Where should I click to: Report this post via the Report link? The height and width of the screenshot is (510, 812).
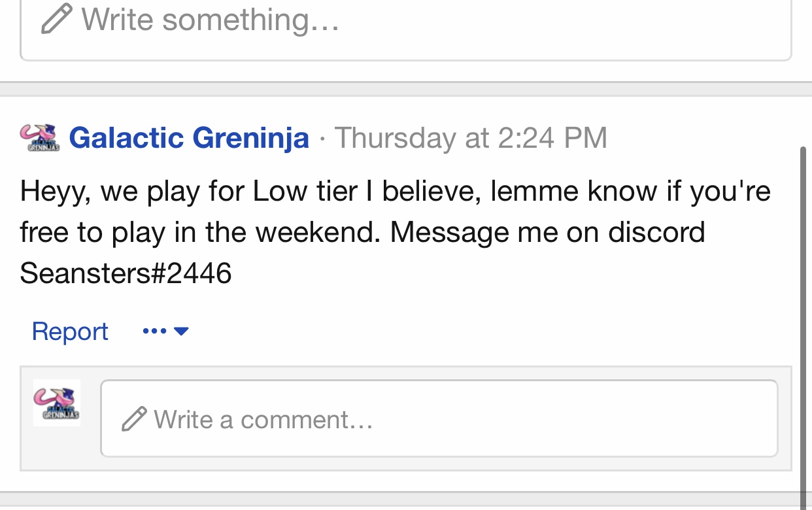click(70, 331)
